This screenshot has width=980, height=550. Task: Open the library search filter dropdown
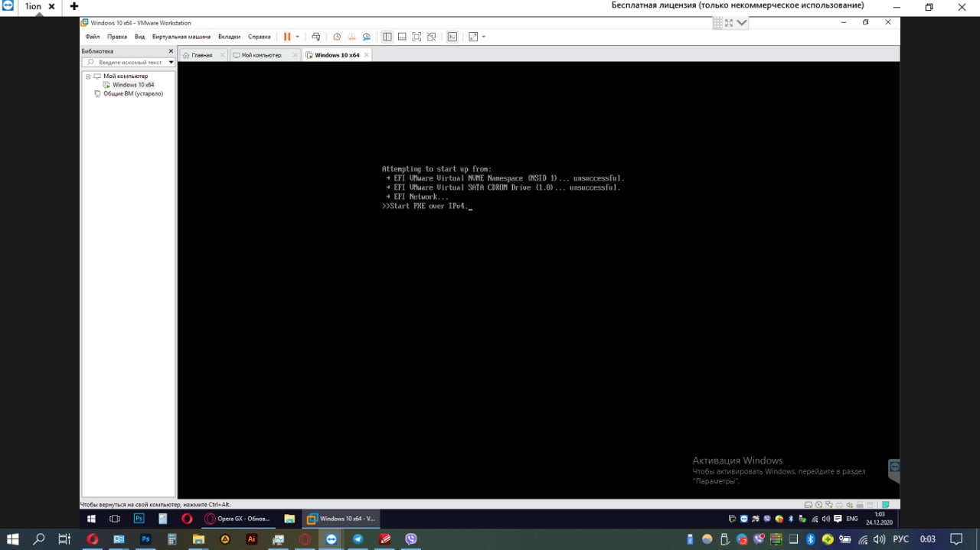tap(171, 62)
